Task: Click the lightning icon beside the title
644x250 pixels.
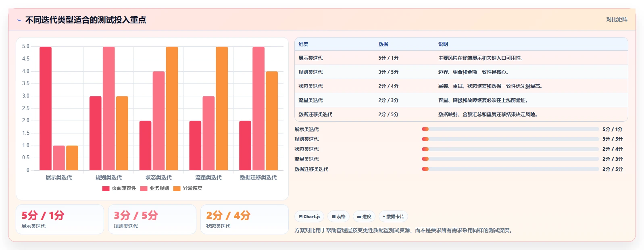Action: (19, 20)
